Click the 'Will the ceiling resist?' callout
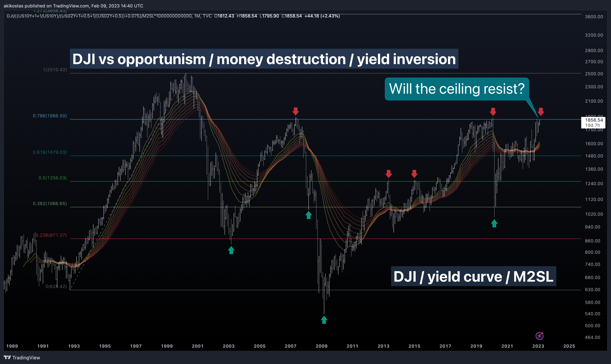611x364 pixels. pos(457,89)
